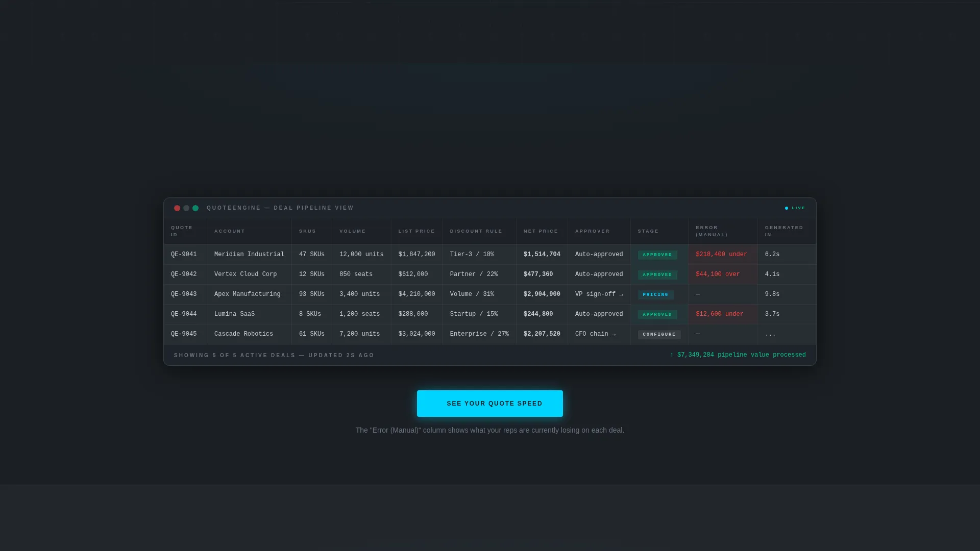The image size is (980, 551).
Task: Click the Startup / 15% discount rule
Action: (474, 314)
